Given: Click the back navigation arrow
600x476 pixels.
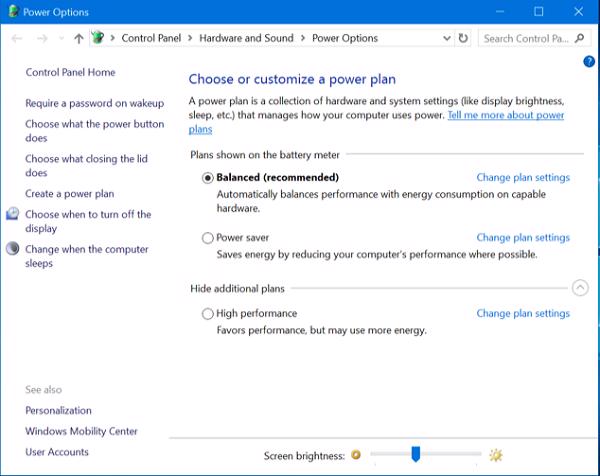Looking at the screenshot, I should [17, 38].
